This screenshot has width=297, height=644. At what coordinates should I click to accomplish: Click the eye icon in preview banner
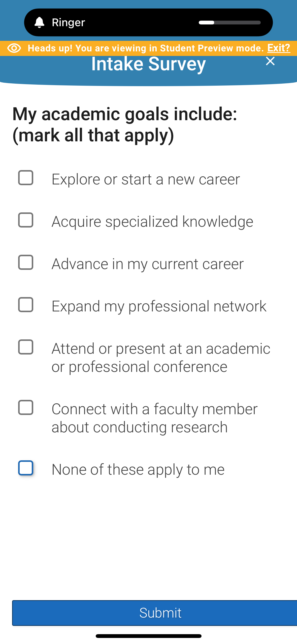[x=14, y=48]
